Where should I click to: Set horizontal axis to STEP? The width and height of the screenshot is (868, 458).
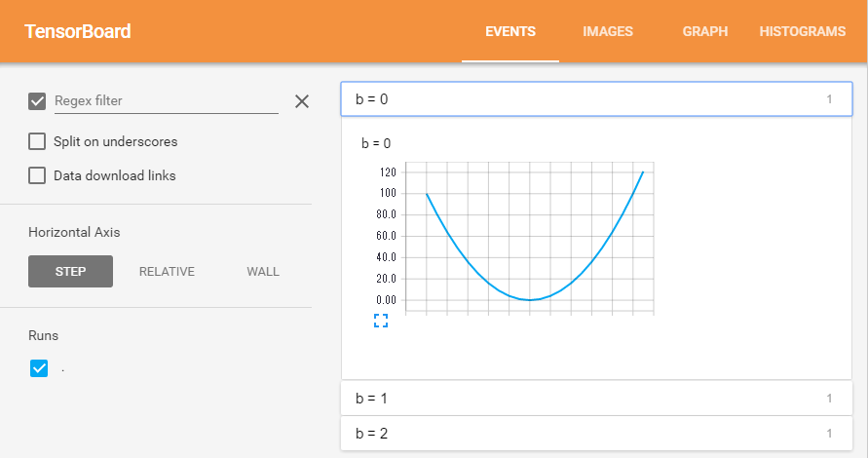click(x=70, y=271)
